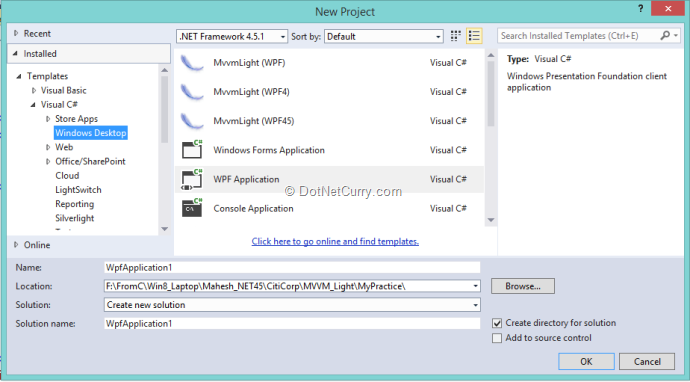
Task: Click the Name text field
Action: (x=292, y=268)
